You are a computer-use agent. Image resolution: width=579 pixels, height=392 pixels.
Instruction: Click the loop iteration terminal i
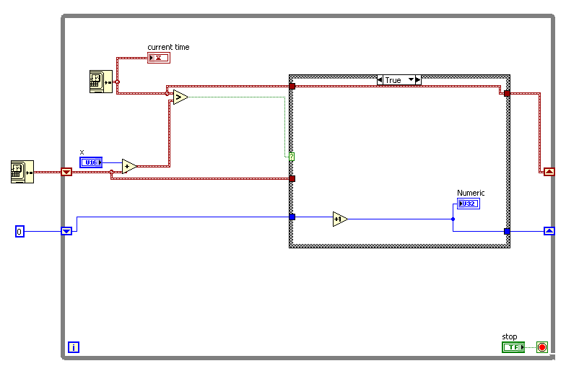pyautogui.click(x=74, y=347)
